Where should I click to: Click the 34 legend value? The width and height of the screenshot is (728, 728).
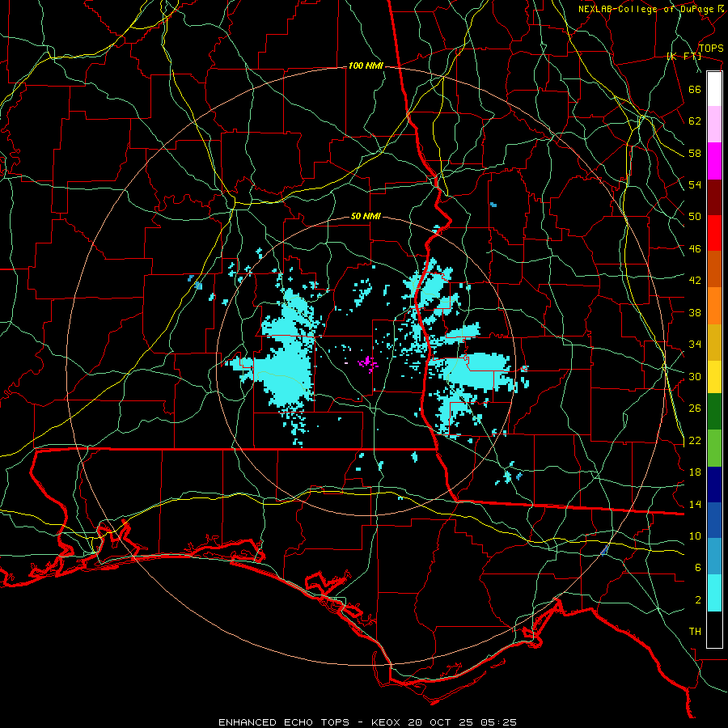pos(695,345)
